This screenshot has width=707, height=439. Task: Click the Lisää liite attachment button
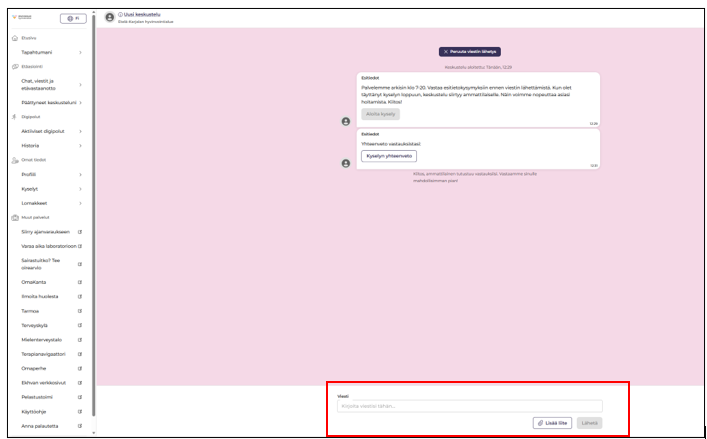552,423
